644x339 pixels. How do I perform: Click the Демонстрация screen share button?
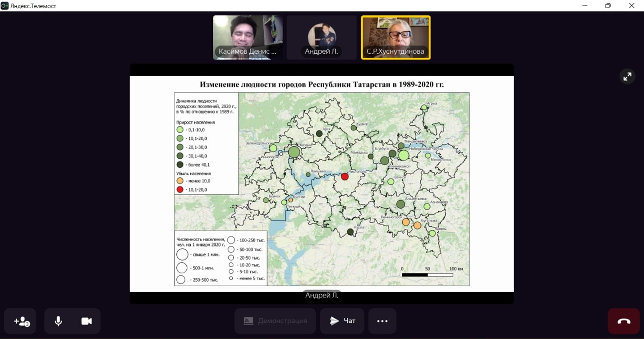point(275,321)
